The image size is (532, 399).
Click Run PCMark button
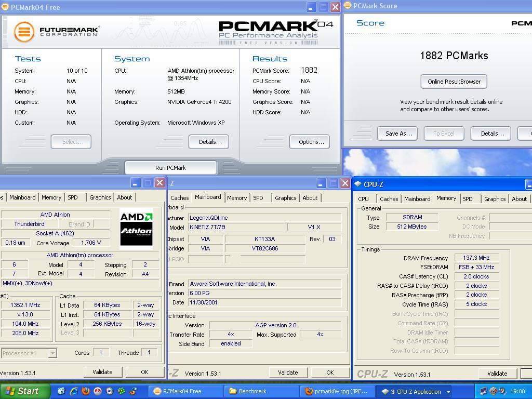point(170,168)
